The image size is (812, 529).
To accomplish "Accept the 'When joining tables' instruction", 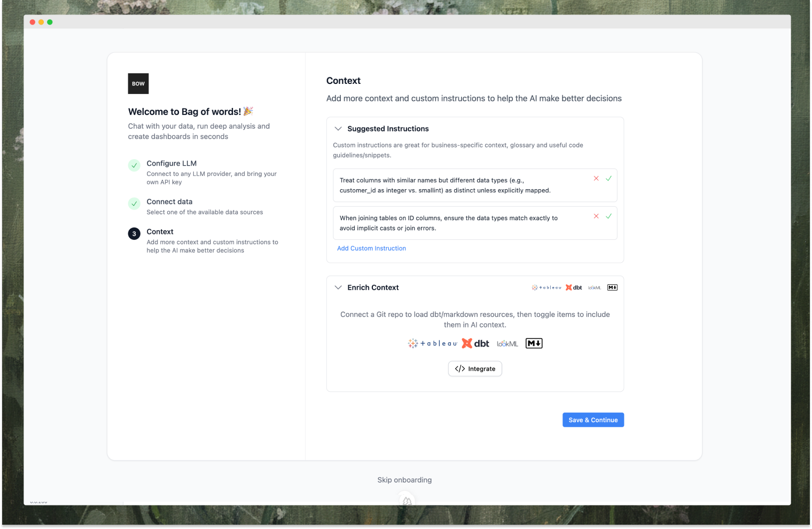I will pyautogui.click(x=608, y=216).
